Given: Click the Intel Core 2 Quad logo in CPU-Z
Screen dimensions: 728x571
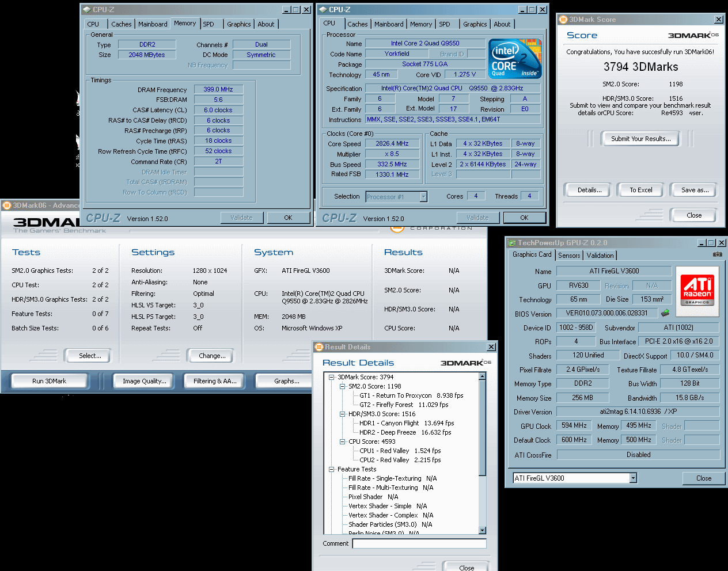Looking at the screenshot, I should point(515,59).
